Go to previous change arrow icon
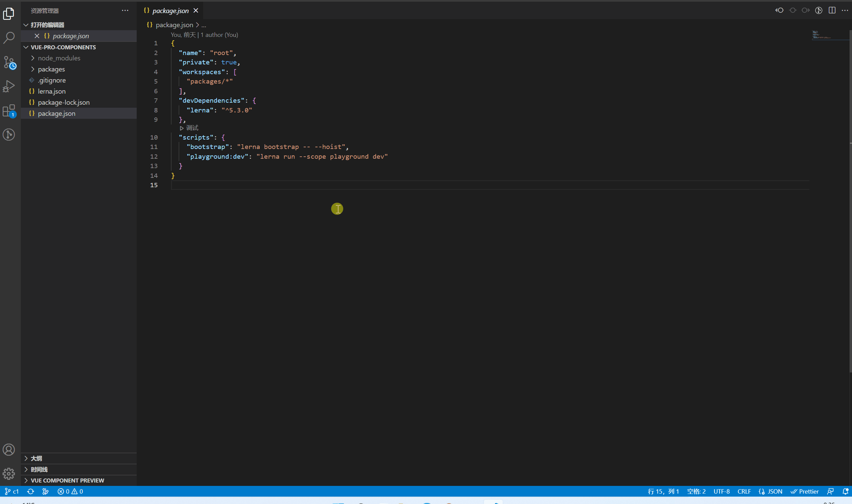 (779, 10)
